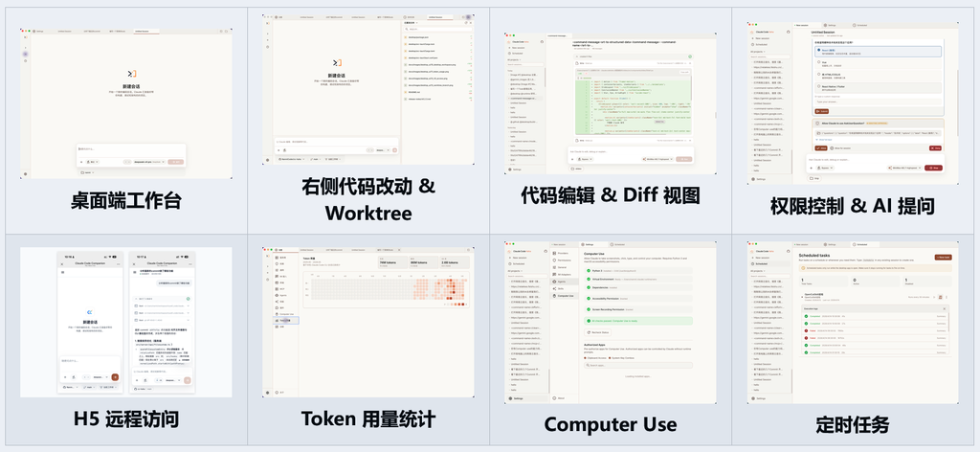Screen dimensions: 980x452
Task: Select Token 用量 item in Token panel sidebar
Action: tap(285, 320)
